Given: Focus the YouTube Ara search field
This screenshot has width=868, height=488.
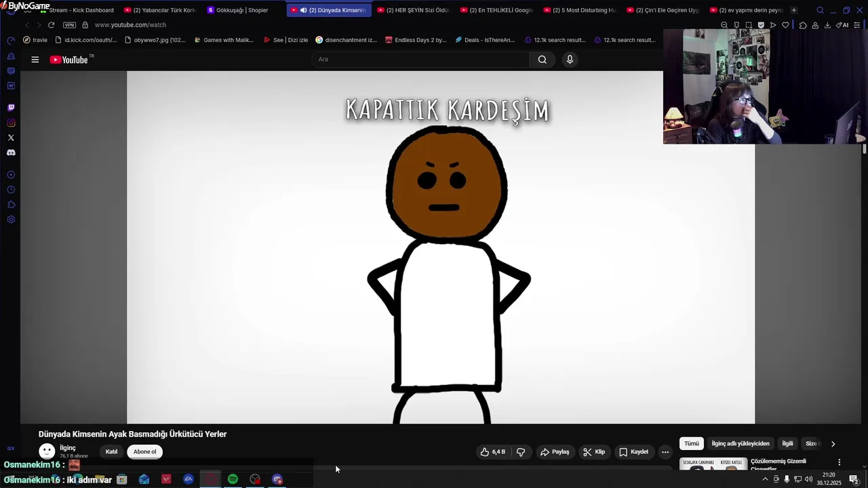Looking at the screenshot, I should (x=420, y=59).
